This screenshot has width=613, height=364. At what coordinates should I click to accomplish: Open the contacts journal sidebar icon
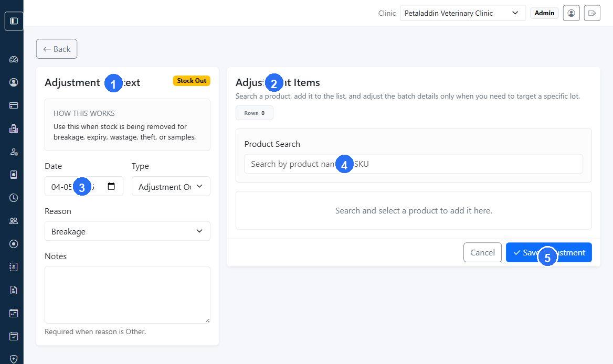[14, 267]
